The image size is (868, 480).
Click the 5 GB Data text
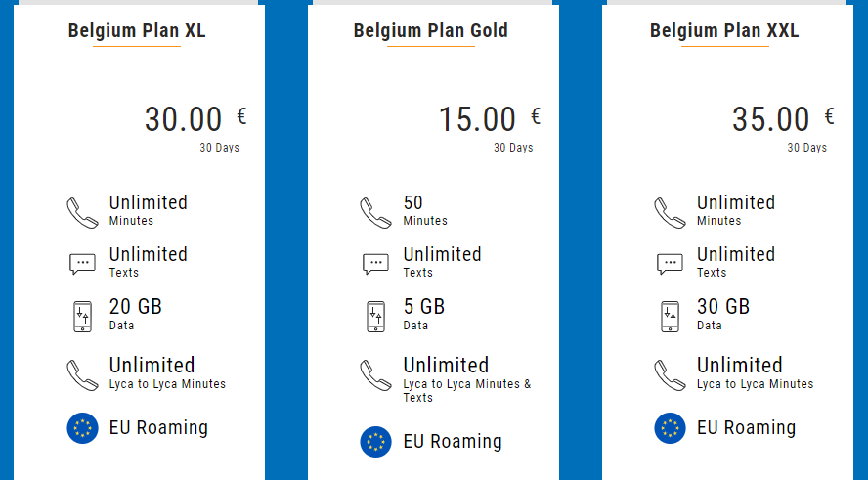[424, 314]
